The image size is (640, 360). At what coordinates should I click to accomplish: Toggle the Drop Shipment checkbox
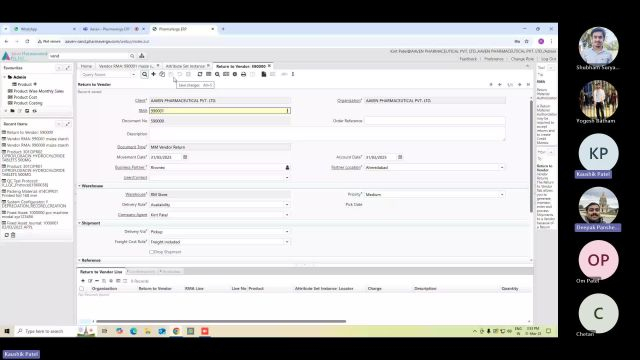(x=151, y=252)
